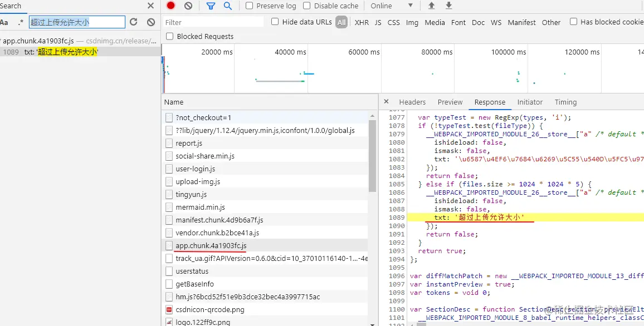
Task: Select the hm.js request
Action: click(x=266, y=297)
